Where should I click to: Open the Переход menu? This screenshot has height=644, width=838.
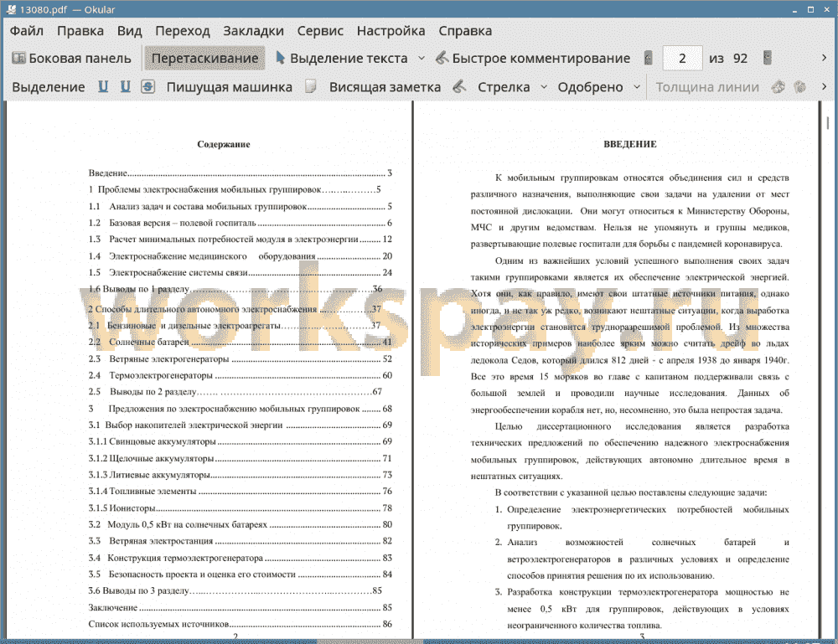pyautogui.click(x=182, y=31)
